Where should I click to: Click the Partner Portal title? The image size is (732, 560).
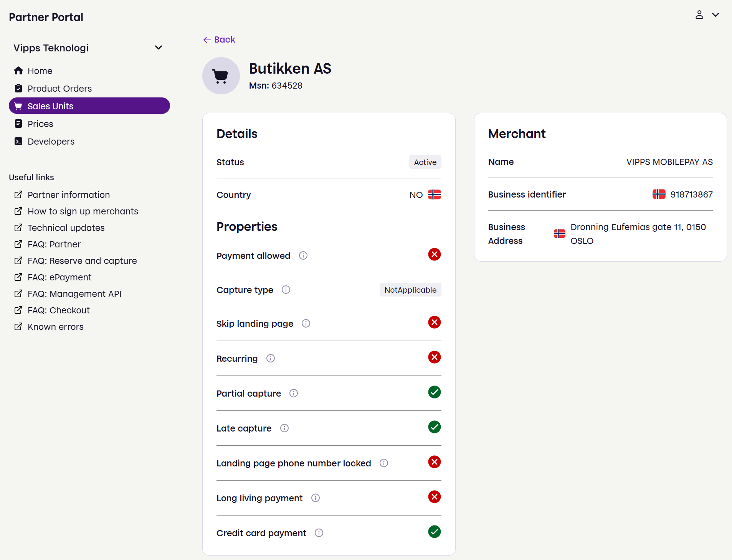46,17
